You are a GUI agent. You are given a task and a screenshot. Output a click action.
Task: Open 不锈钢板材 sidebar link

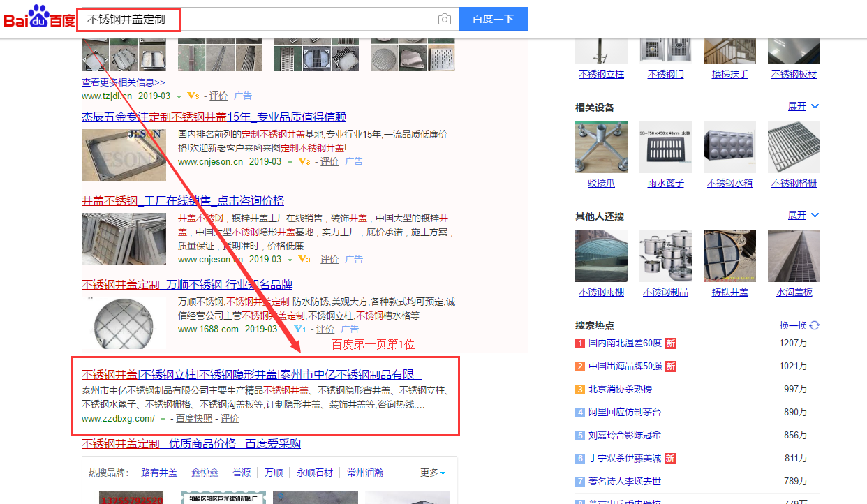click(794, 74)
